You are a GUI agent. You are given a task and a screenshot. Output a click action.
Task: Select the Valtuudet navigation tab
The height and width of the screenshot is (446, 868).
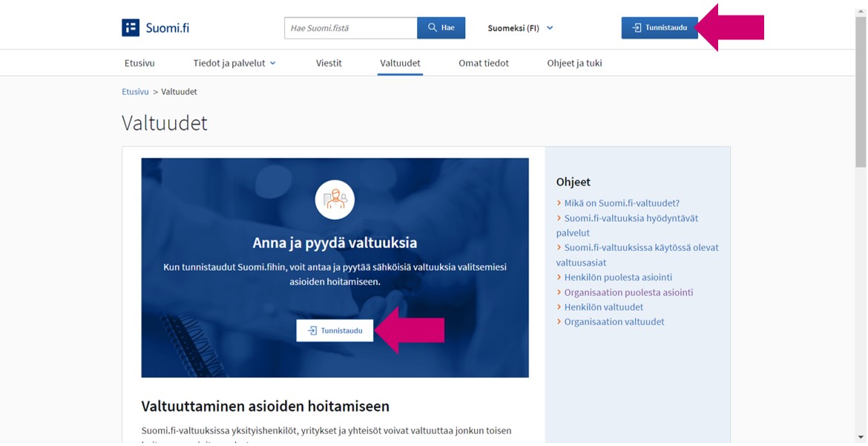coord(400,63)
